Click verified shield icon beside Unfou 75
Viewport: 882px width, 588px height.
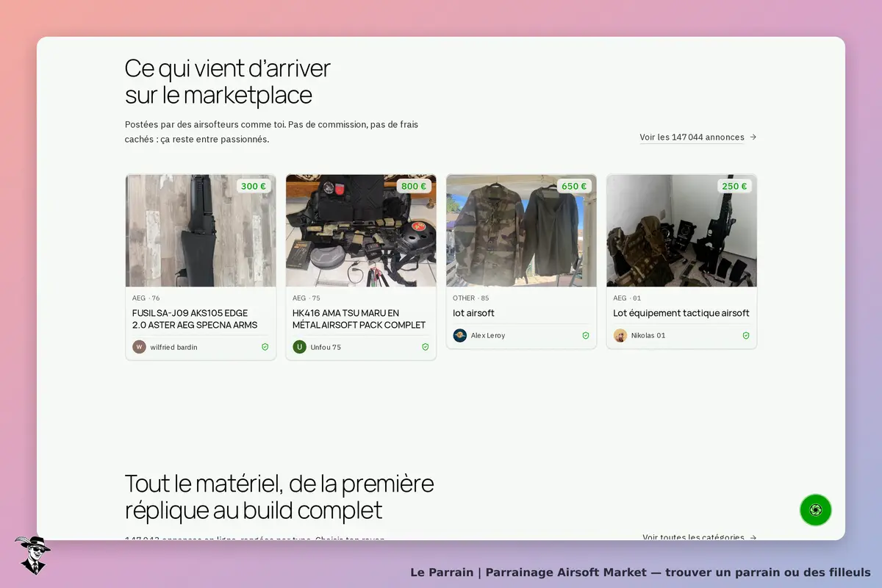coord(426,347)
